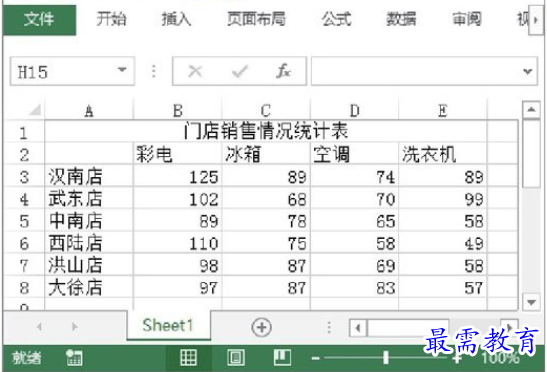Click the Name Box showing H15
The width and height of the screenshot is (547, 372).
tap(72, 71)
